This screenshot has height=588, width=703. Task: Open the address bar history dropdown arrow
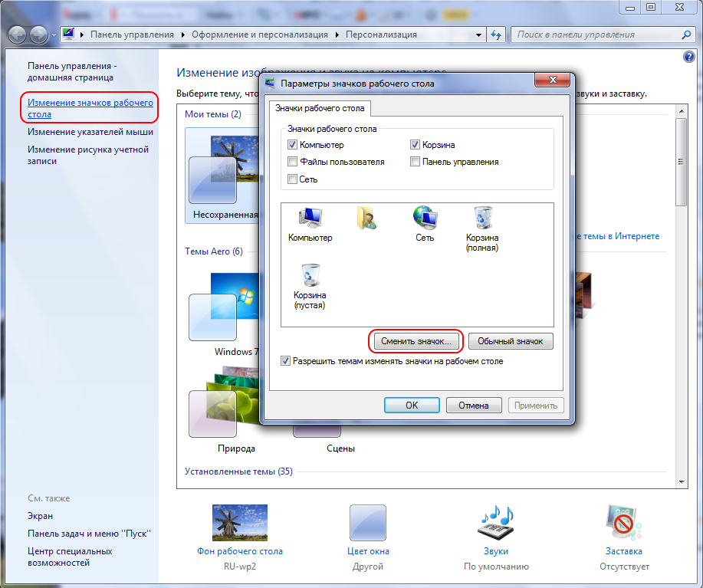[478, 35]
